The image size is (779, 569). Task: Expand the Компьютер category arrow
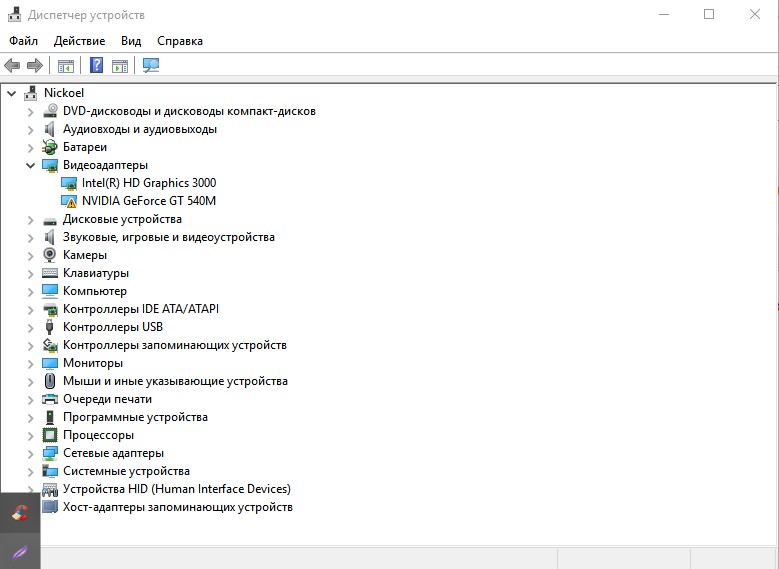coord(31,292)
